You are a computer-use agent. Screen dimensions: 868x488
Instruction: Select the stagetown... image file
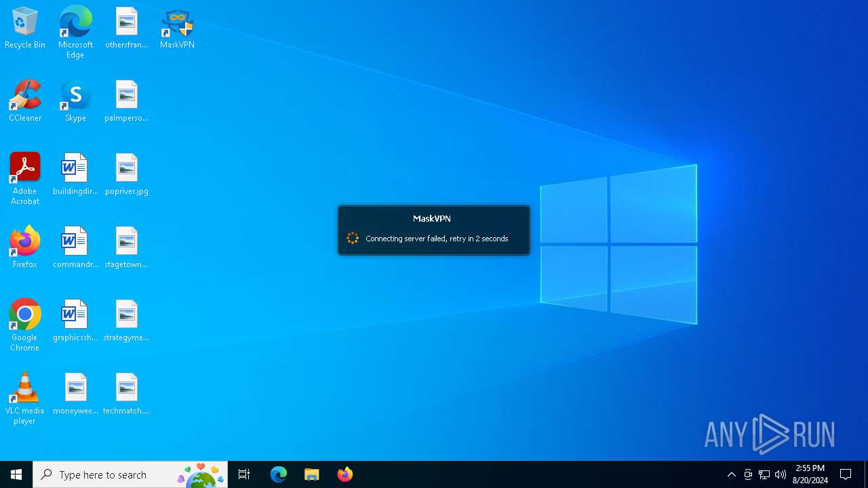point(126,248)
